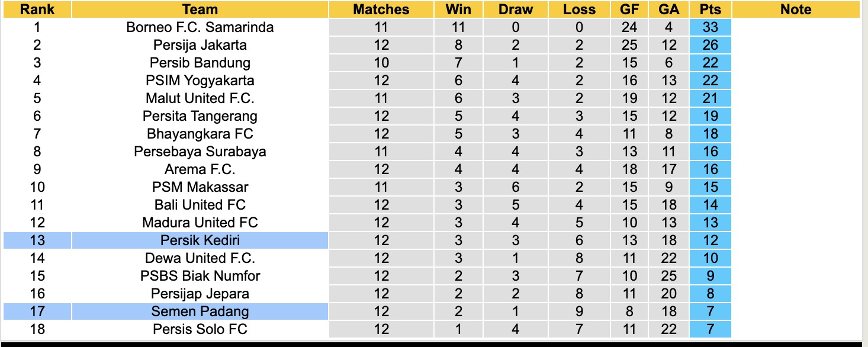Open the Persib Bandung team entry
Image resolution: width=868 pixels, height=347 pixels.
click(x=200, y=63)
